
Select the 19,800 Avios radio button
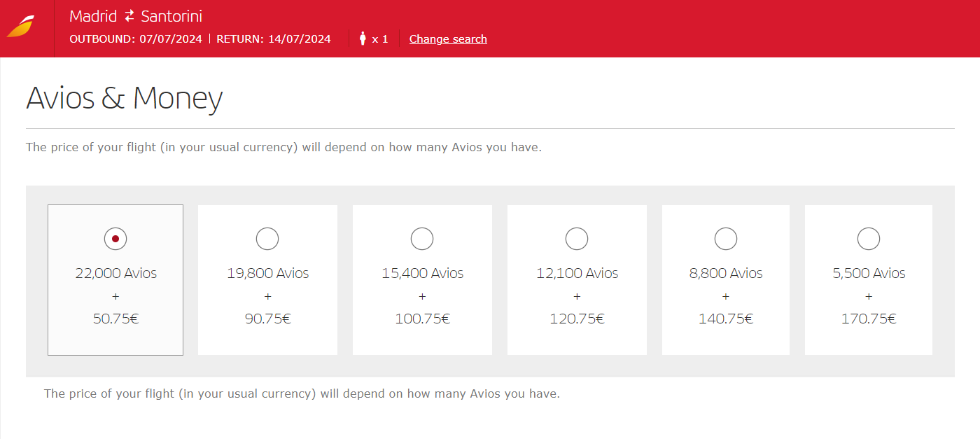[x=267, y=239]
